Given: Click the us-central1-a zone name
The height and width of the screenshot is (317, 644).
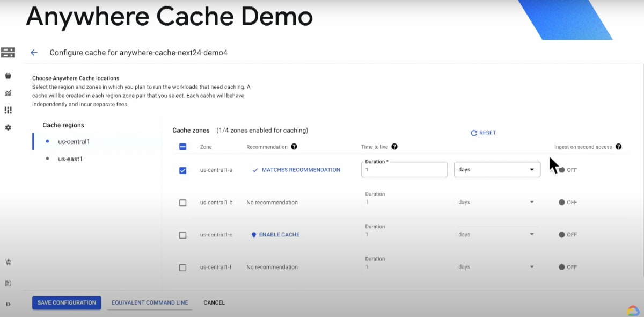Looking at the screenshot, I should click(x=216, y=170).
